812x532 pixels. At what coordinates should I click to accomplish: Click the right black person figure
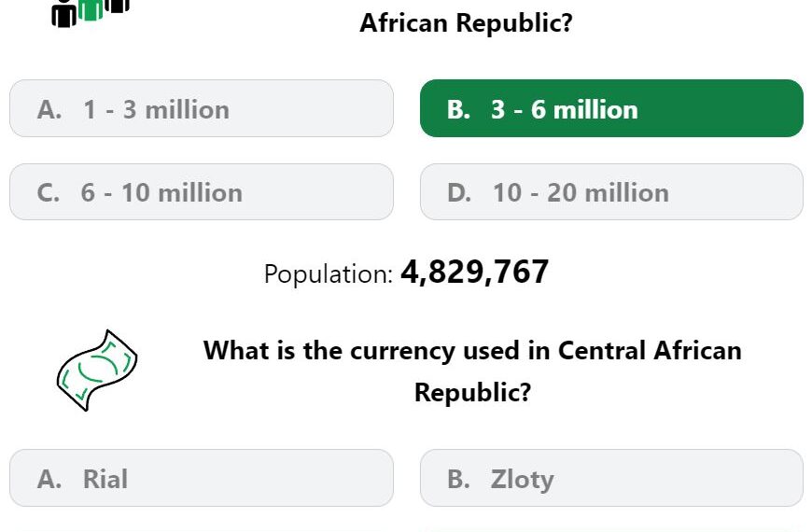[117, 6]
